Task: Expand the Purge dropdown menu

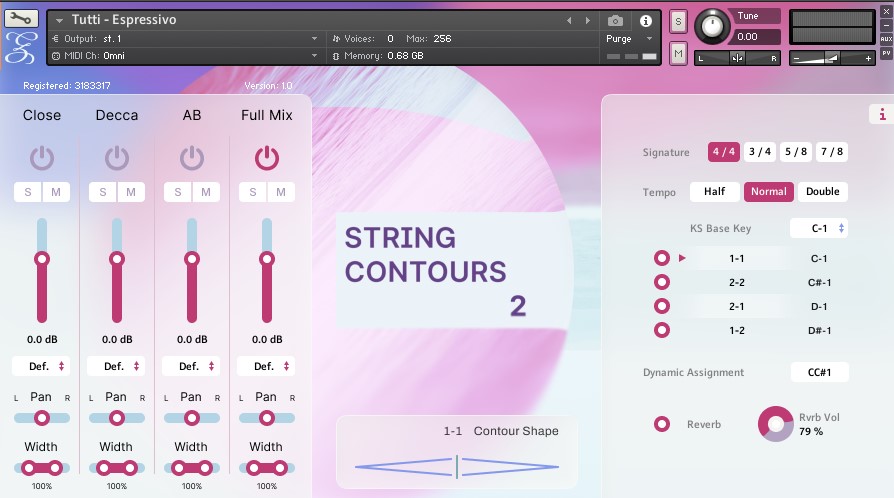Action: click(x=630, y=39)
